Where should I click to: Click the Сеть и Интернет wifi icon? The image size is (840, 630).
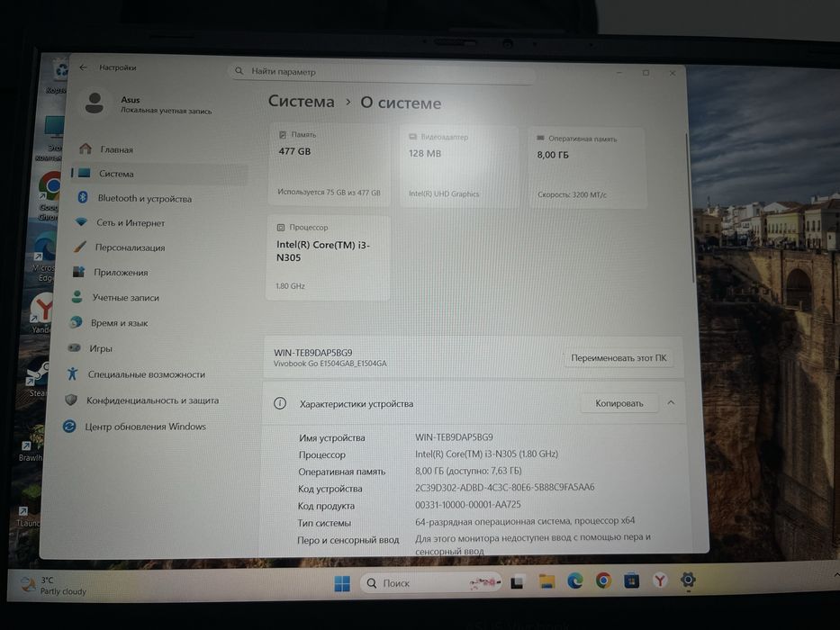(x=81, y=221)
